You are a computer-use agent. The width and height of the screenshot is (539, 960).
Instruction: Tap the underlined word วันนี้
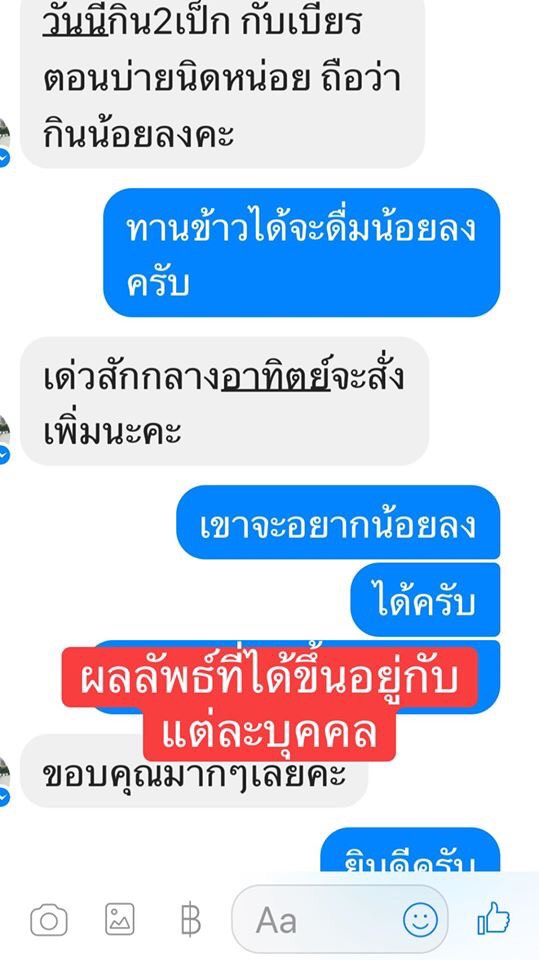[75, 21]
